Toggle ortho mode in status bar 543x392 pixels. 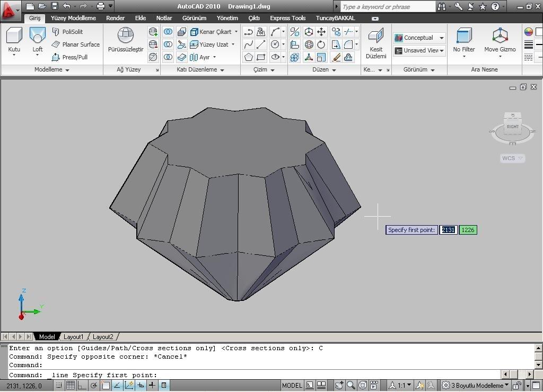click(82, 386)
